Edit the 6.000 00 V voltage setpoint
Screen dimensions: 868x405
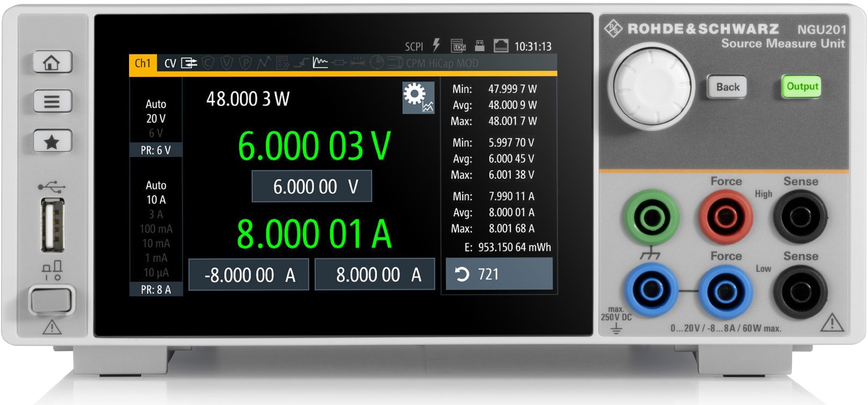pyautogui.click(x=312, y=187)
